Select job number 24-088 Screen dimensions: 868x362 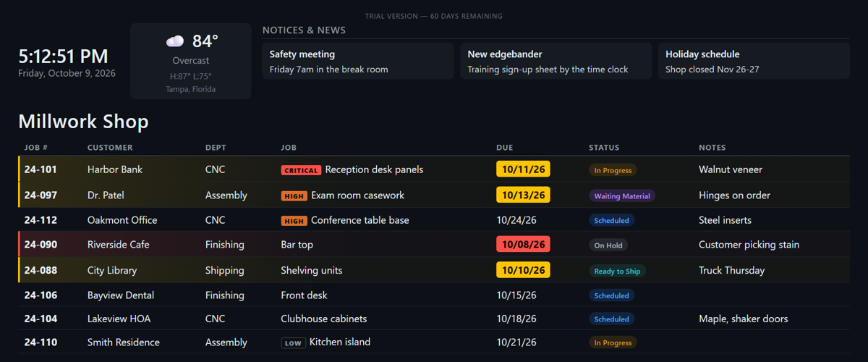click(x=41, y=271)
